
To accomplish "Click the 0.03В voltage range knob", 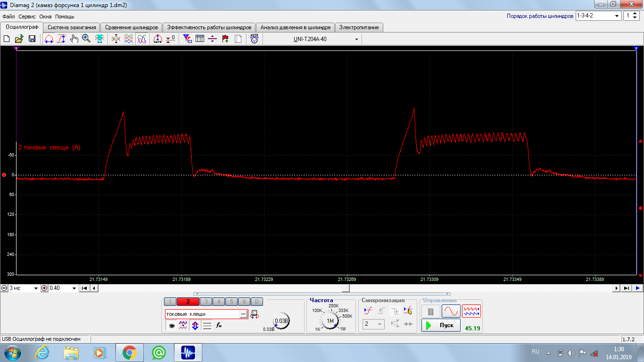I will click(x=281, y=321).
